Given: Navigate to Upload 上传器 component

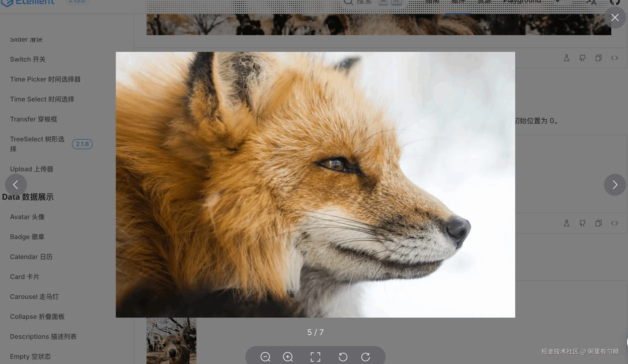Looking at the screenshot, I should click(31, 169).
